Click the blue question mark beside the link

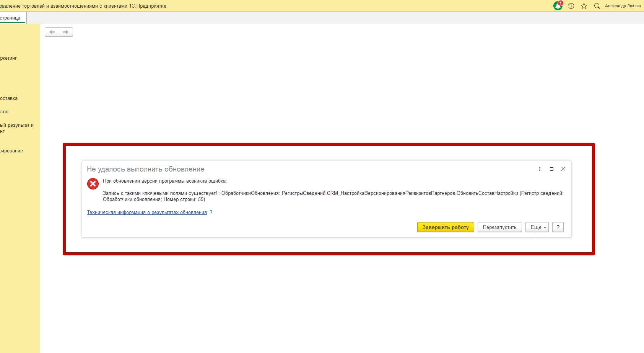(x=211, y=212)
